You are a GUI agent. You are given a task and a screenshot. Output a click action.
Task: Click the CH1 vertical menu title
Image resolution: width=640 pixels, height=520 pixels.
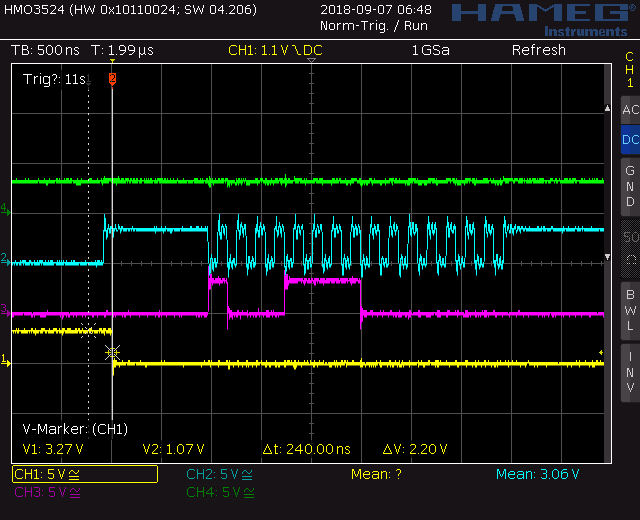630,69
